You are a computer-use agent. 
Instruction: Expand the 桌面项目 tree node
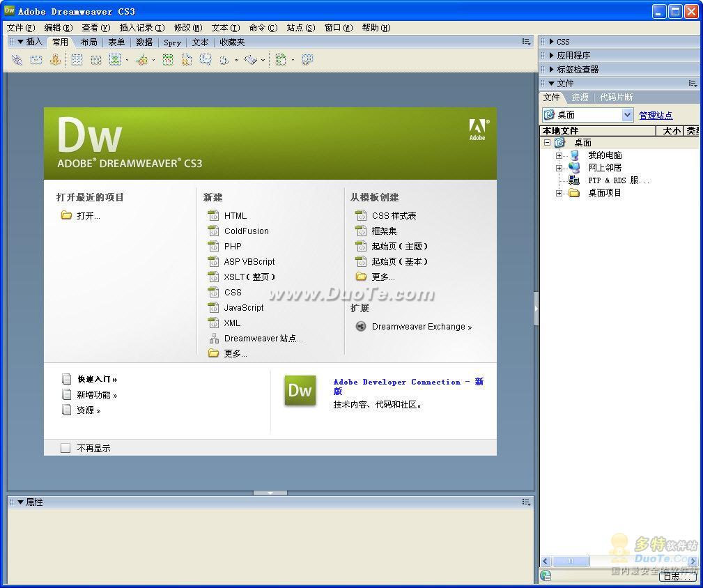(559, 193)
